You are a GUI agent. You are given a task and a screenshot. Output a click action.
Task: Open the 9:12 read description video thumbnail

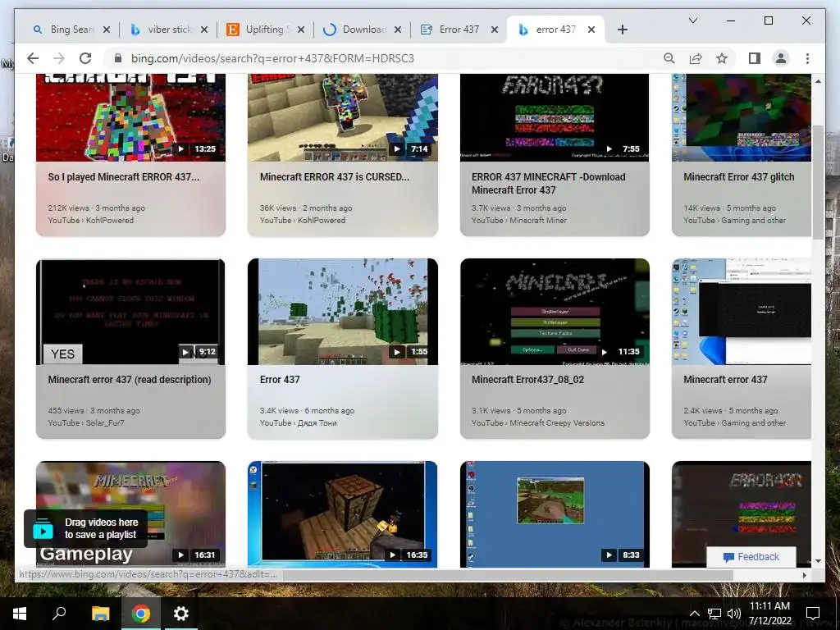click(x=130, y=312)
